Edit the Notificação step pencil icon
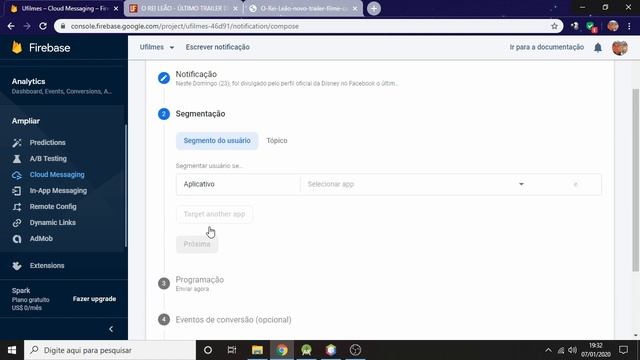The width and height of the screenshot is (640, 360). tap(164, 78)
